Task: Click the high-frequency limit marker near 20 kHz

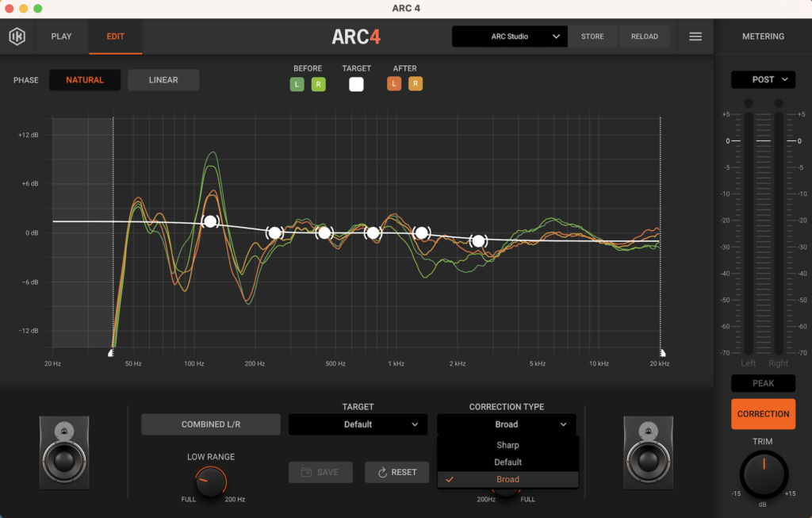Action: pos(661,353)
